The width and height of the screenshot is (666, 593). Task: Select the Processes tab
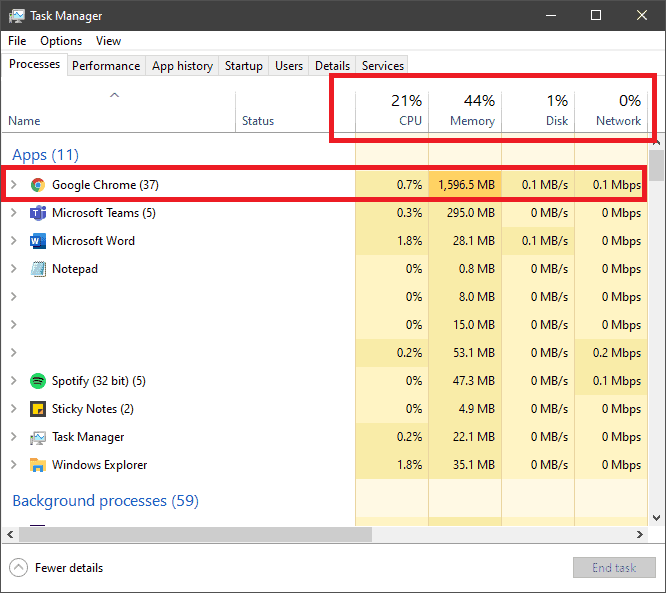(34, 64)
